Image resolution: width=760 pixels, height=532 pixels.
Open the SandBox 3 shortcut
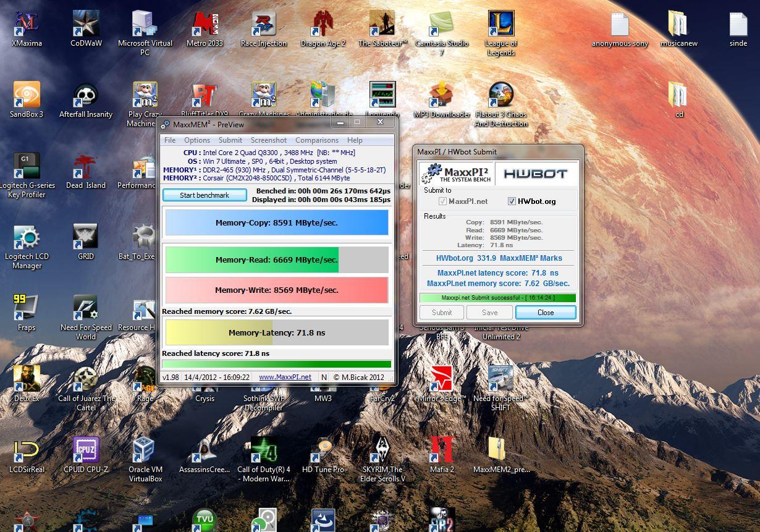point(27,99)
